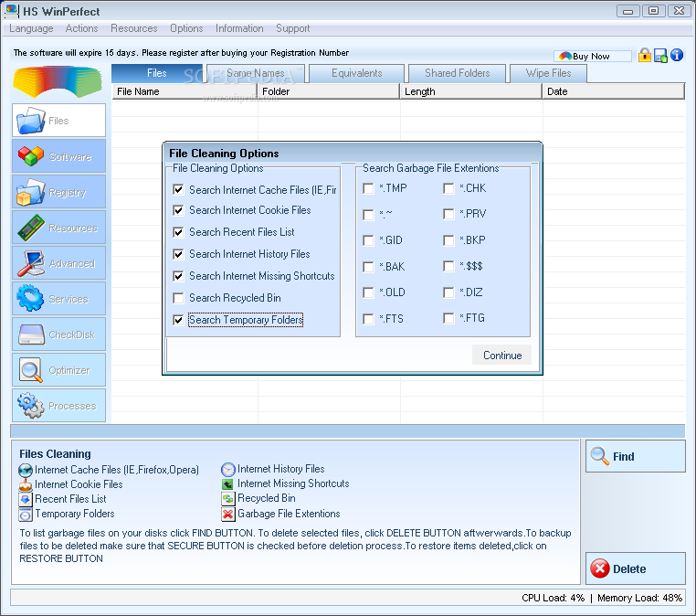Screen dimensions: 696x616
Task: Click the Internet Cookie Files icon
Action: (26, 484)
